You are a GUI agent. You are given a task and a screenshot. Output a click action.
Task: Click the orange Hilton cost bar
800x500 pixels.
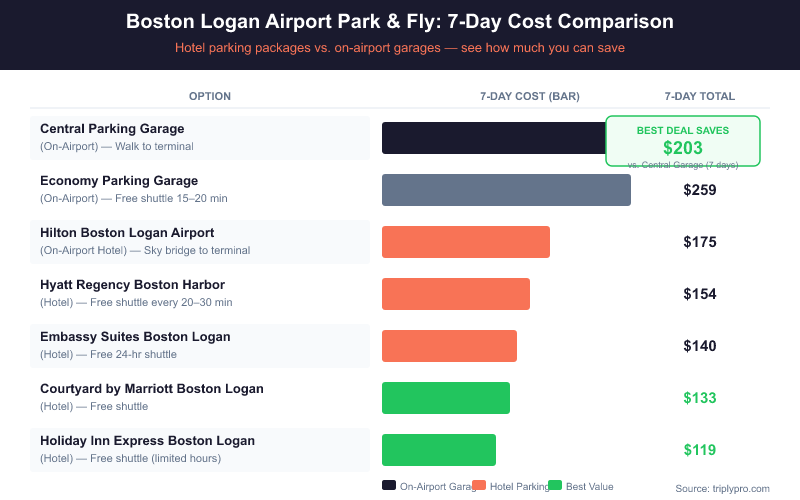pos(466,242)
